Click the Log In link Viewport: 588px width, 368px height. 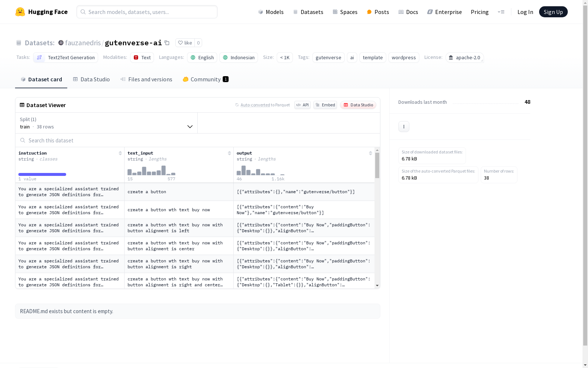click(525, 12)
